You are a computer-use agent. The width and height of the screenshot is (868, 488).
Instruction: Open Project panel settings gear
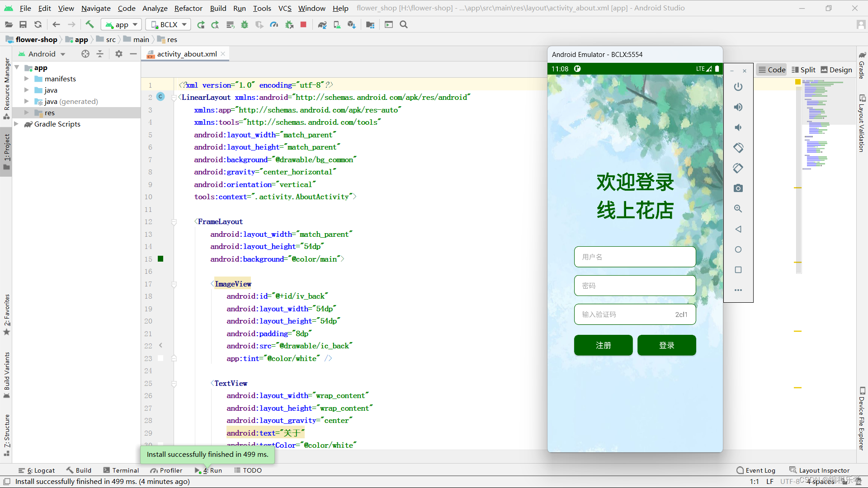119,54
